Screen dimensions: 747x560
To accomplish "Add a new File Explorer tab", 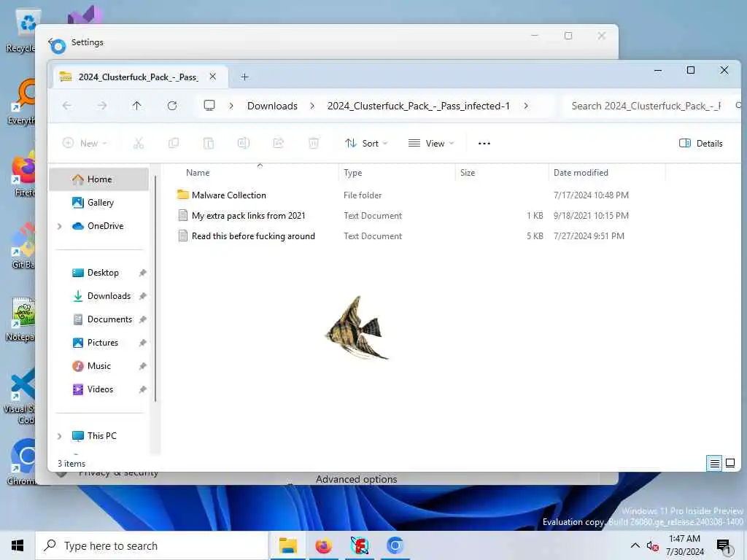I will click(244, 77).
